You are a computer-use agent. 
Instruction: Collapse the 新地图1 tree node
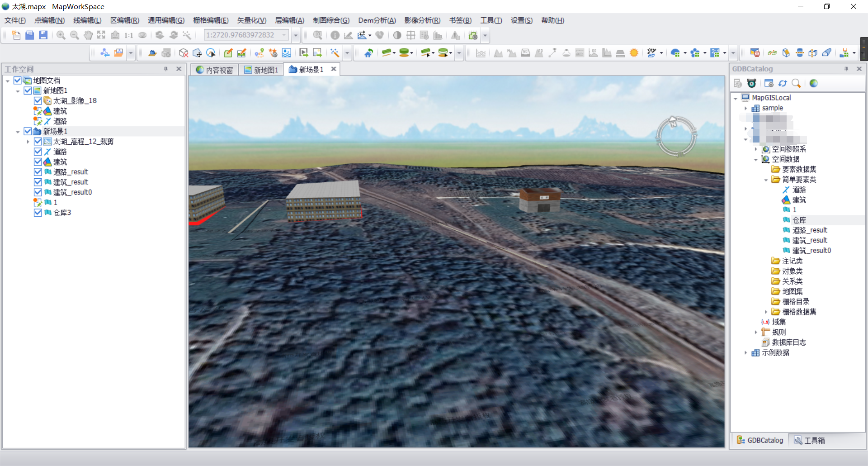18,91
